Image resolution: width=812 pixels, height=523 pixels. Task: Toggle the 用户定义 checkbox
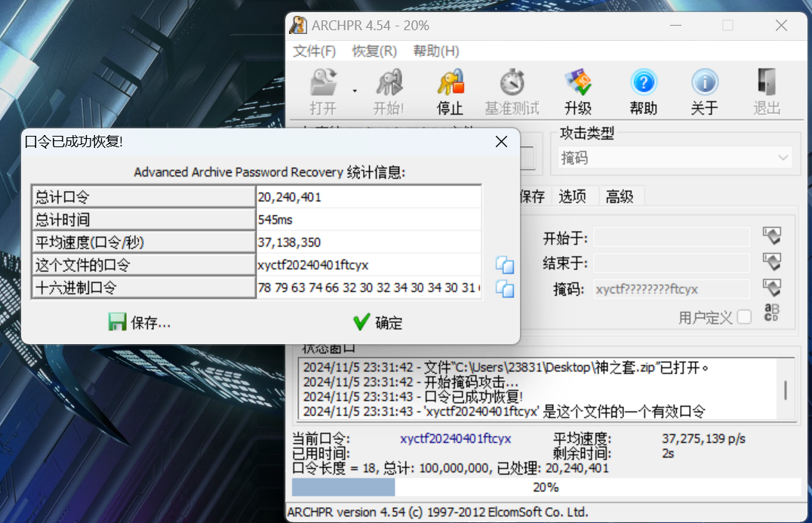[744, 317]
